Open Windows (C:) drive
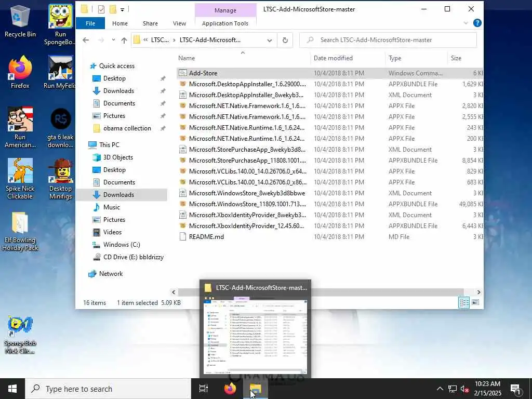This screenshot has width=532, height=399. 122,245
